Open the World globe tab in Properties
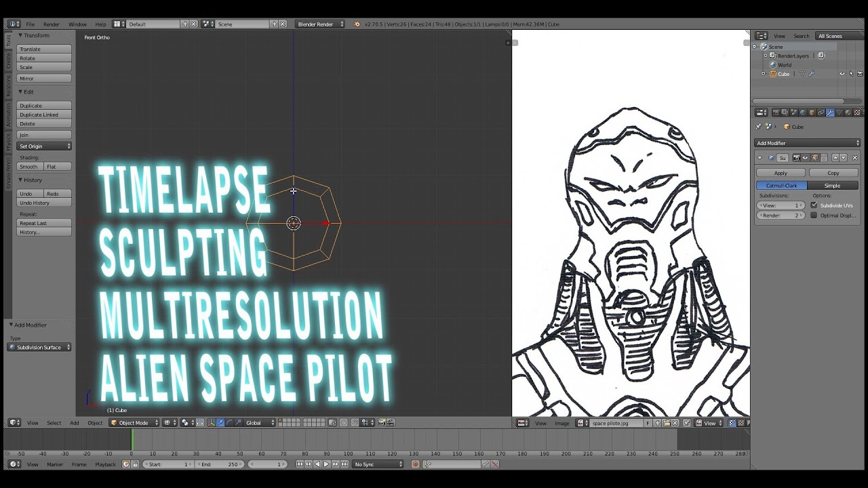Screen dimensions: 868x488 pos(804,113)
